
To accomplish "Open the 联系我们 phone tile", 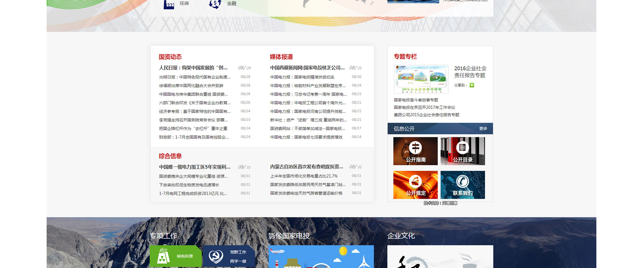I will [463, 185].
